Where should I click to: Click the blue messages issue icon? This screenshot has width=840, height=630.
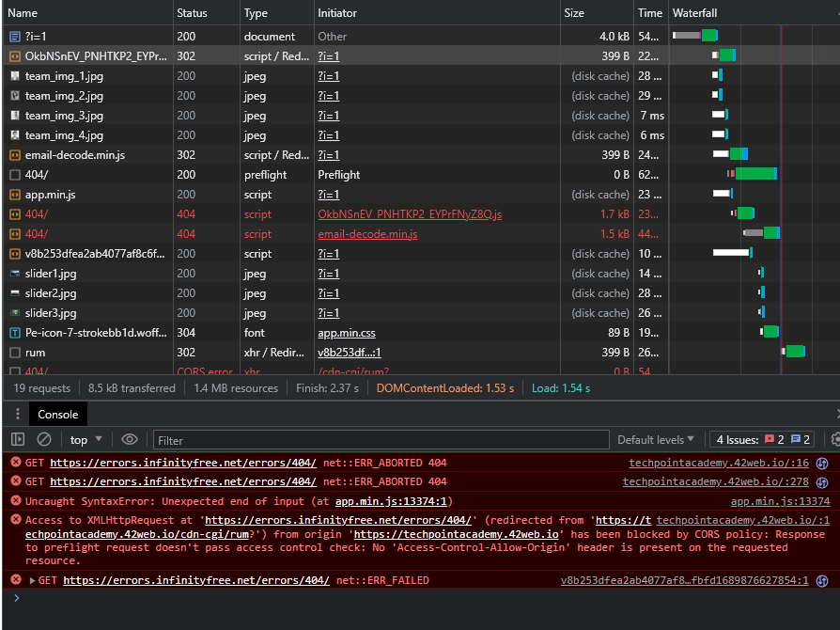[x=796, y=439]
